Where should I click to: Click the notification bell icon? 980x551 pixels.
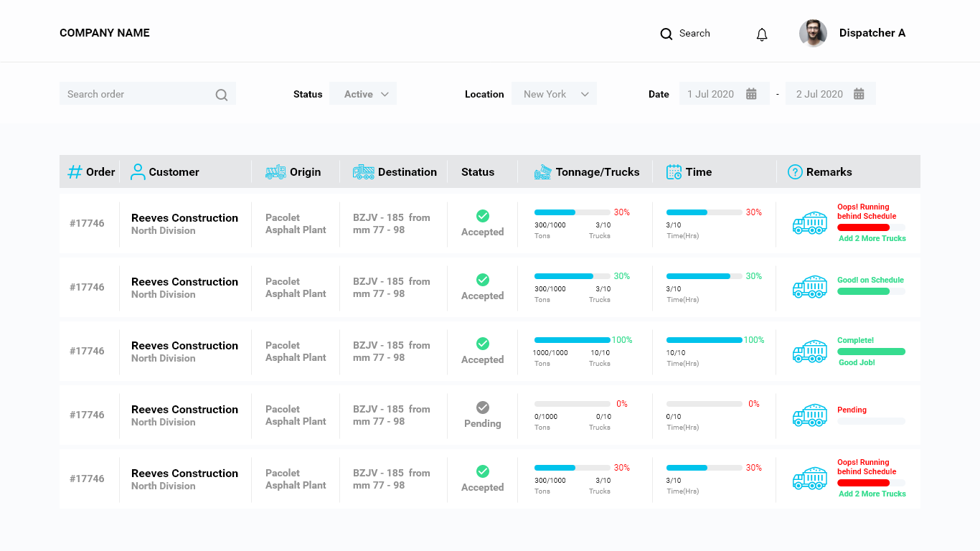pyautogui.click(x=762, y=34)
